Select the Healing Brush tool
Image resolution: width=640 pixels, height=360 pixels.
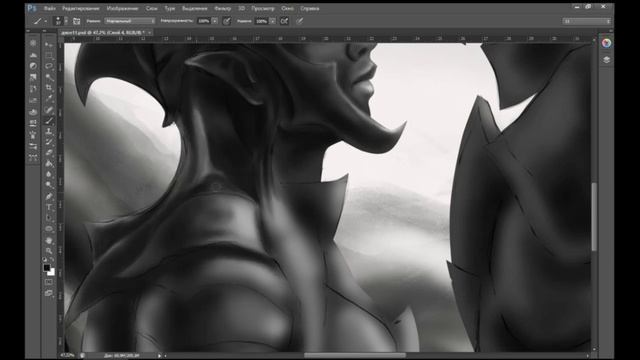coord(49,110)
